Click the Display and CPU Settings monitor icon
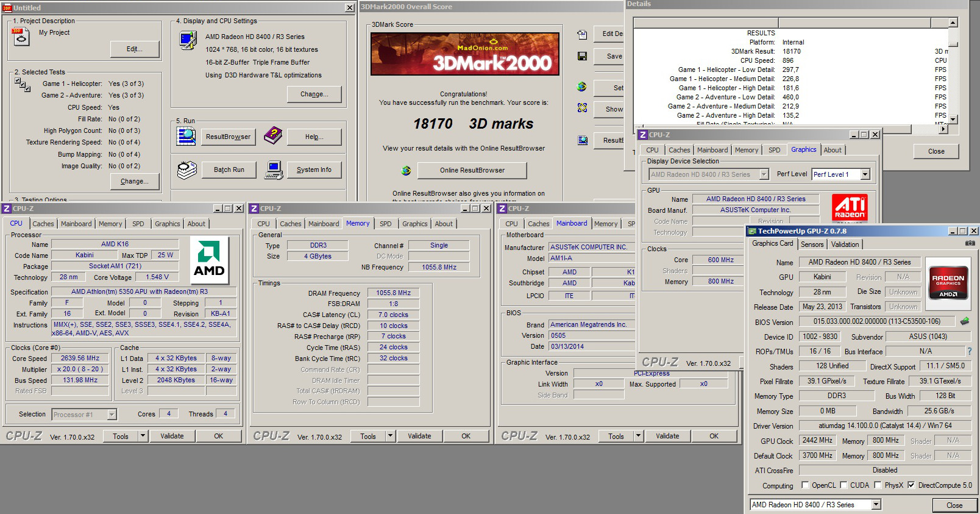Viewport: 980px width, 514px height. pyautogui.click(x=188, y=41)
